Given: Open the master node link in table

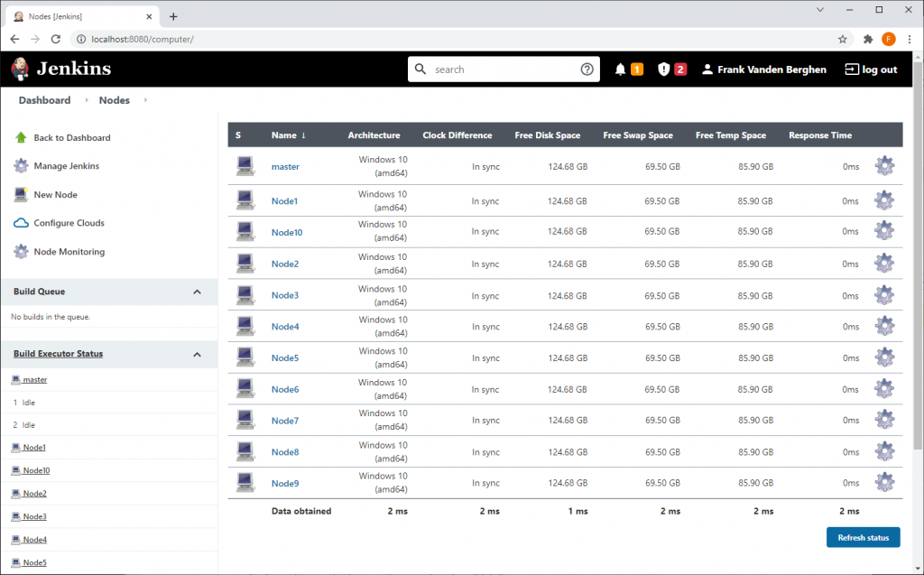Looking at the screenshot, I should click(x=285, y=167).
